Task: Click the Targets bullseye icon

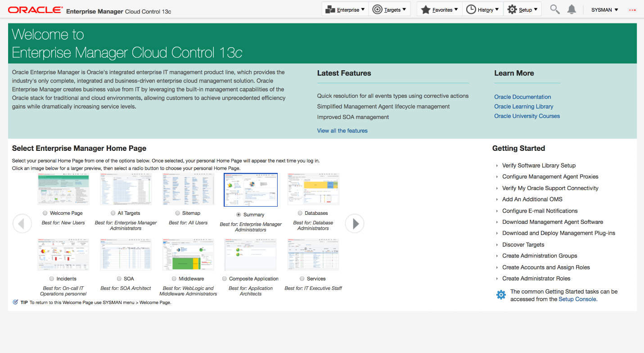Action: click(x=377, y=9)
